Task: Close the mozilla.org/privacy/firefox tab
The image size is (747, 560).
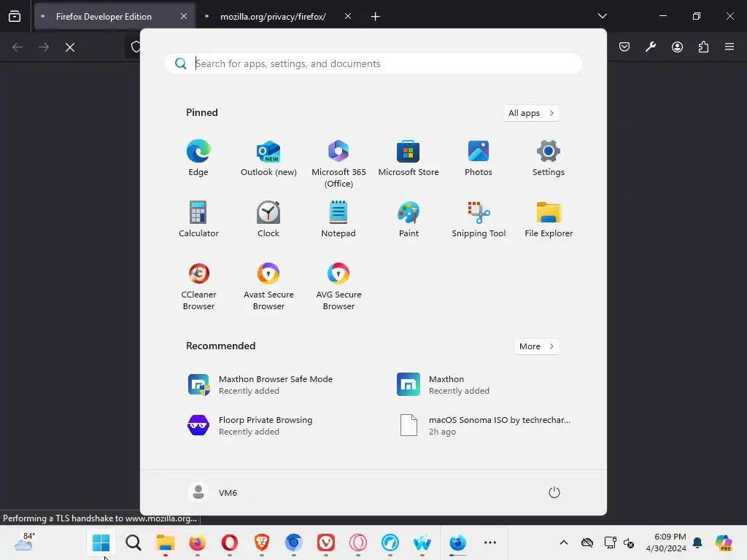Action: 348,16
